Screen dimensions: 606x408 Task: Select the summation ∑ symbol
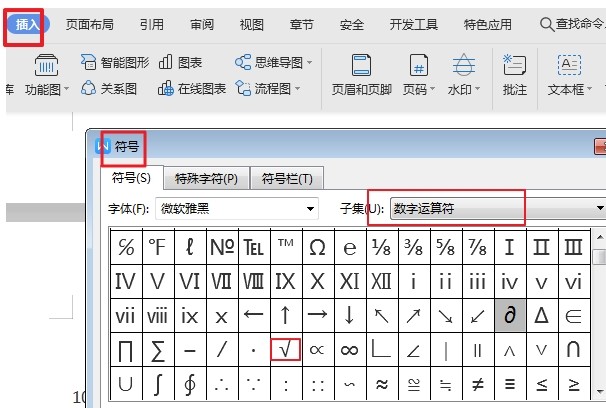(x=158, y=350)
